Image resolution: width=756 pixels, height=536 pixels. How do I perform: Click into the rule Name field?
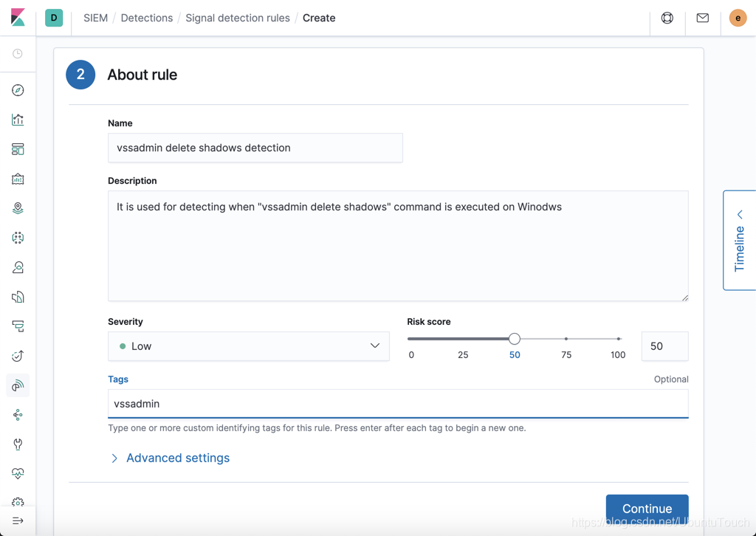[255, 148]
